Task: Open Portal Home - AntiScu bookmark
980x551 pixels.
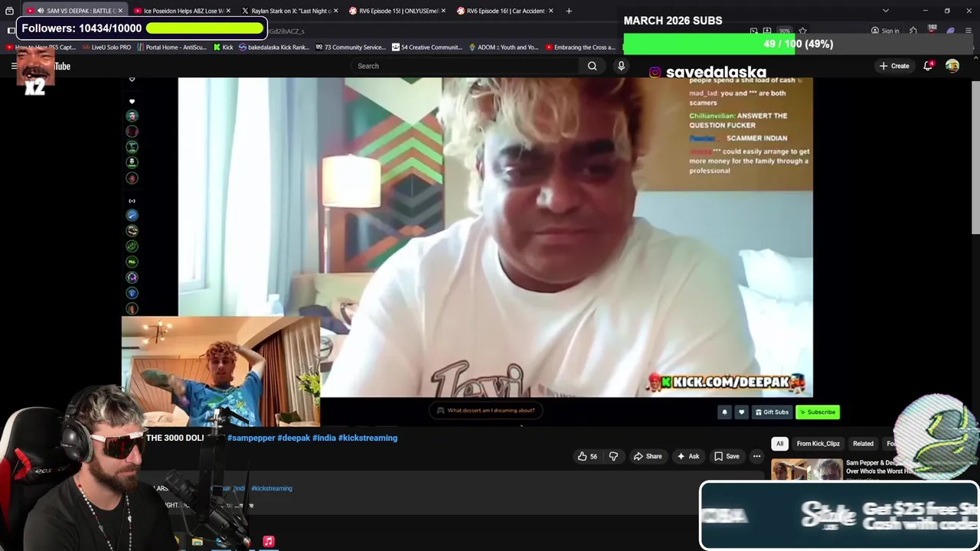Action: pyautogui.click(x=171, y=47)
